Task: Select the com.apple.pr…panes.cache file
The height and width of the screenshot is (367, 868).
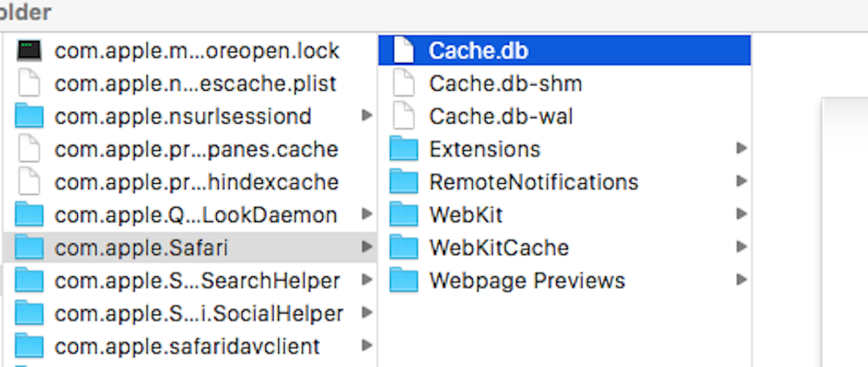Action: click(x=196, y=149)
